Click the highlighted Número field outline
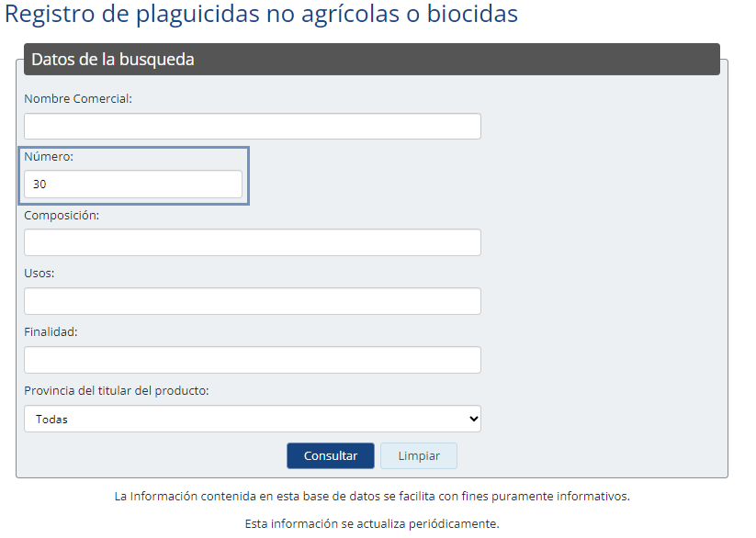 (135, 175)
